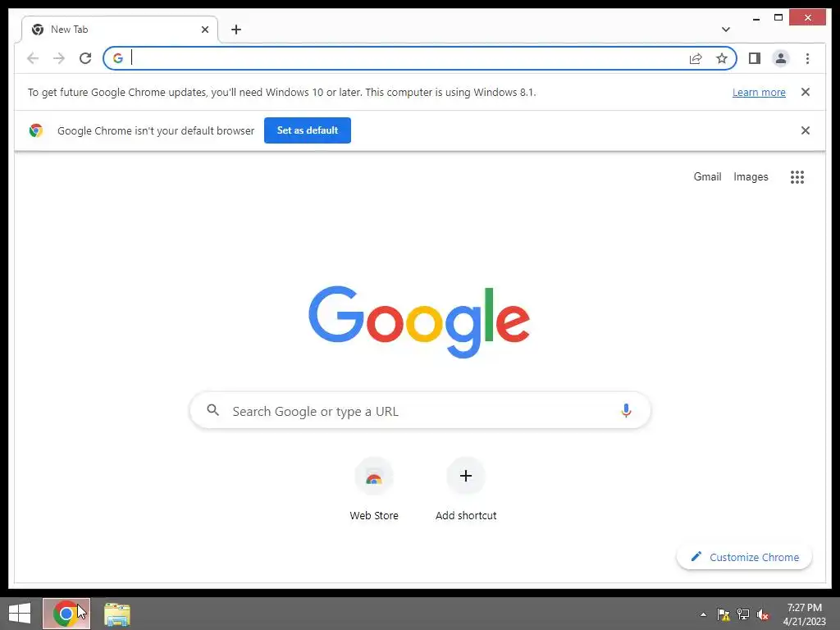The width and height of the screenshot is (840, 630).
Task: Click the Customize Chrome button
Action: (744, 557)
